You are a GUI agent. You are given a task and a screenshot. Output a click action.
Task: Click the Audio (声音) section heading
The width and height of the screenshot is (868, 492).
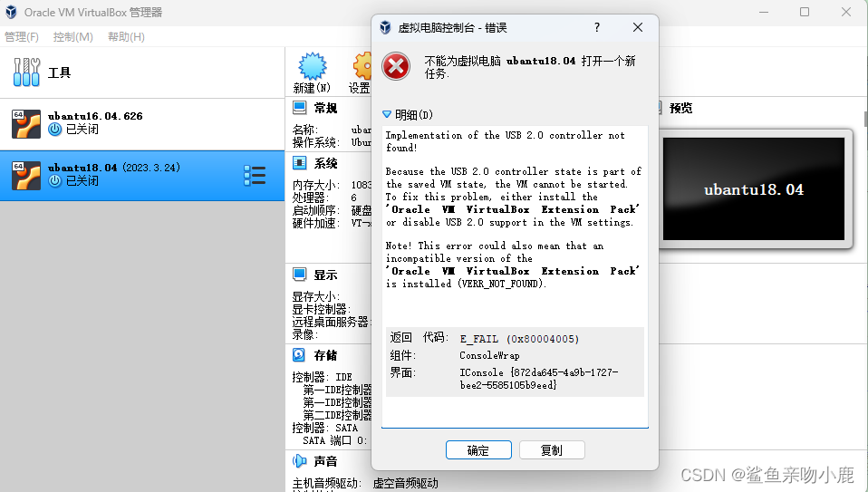325,461
